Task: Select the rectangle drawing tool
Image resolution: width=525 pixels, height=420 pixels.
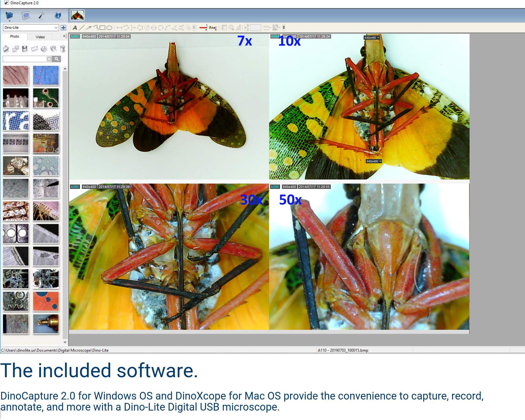Action: tap(103, 28)
